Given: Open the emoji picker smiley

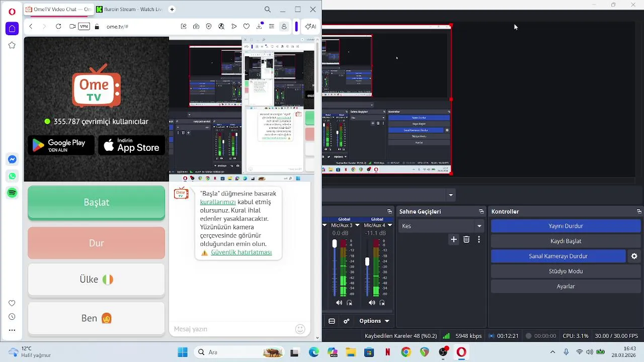Looking at the screenshot, I should 300,329.
